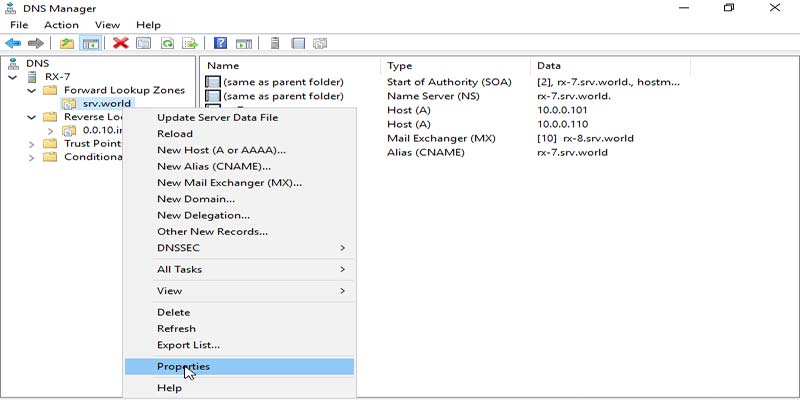Collapse the Forward Lookup Zones folder
Viewport: 800px width, 400px height.
pos(31,90)
